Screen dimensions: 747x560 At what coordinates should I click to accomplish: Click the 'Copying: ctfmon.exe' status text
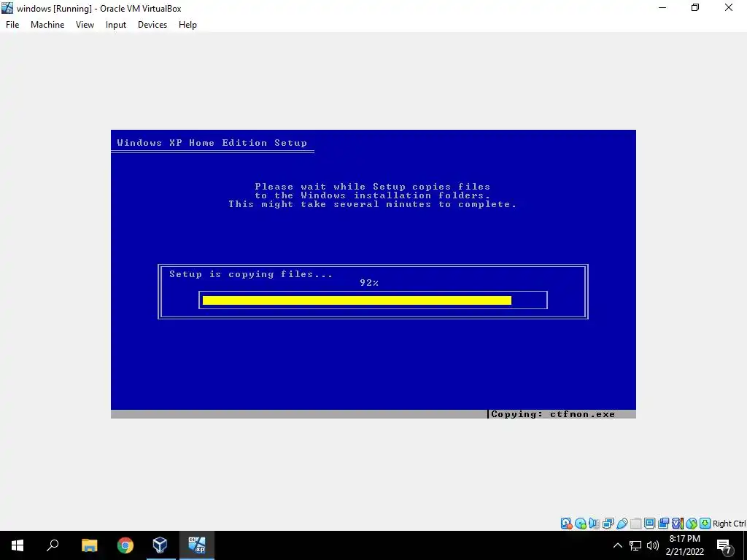click(553, 414)
